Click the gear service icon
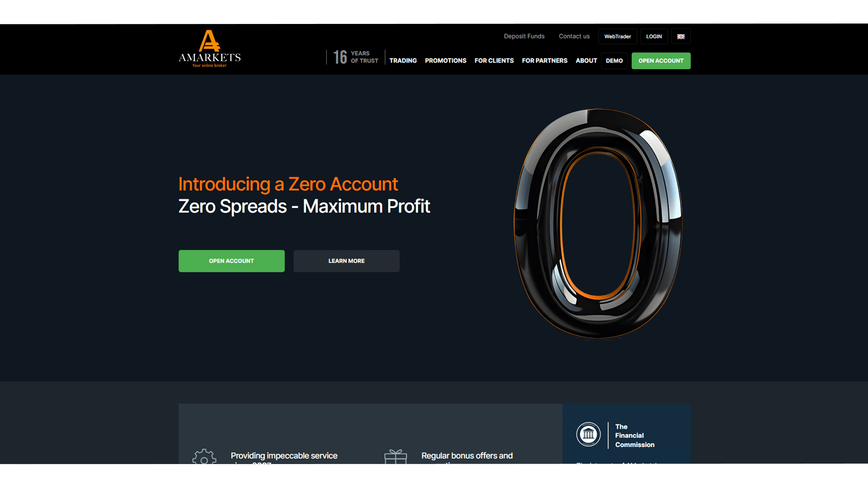868x488 pixels. tap(204, 456)
